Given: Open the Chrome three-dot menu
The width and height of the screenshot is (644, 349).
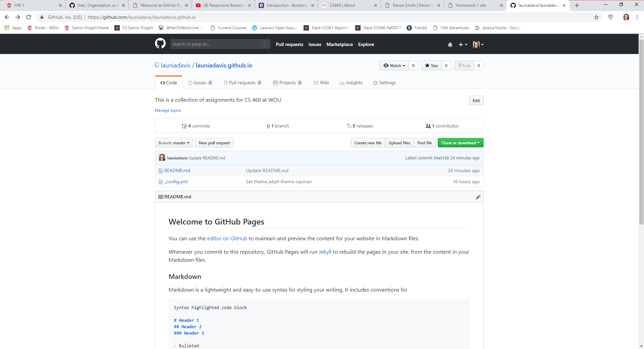Looking at the screenshot, I should coord(637,17).
